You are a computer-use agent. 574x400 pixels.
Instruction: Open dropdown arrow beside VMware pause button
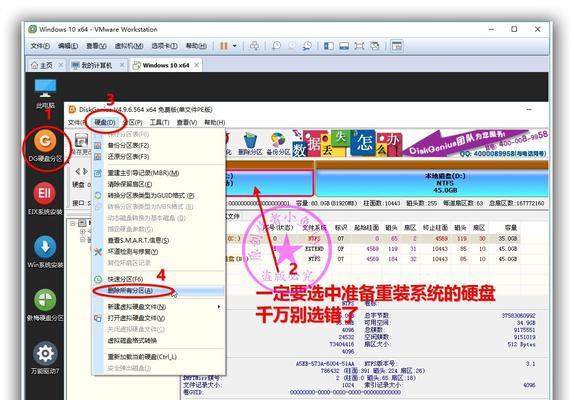tap(235, 46)
